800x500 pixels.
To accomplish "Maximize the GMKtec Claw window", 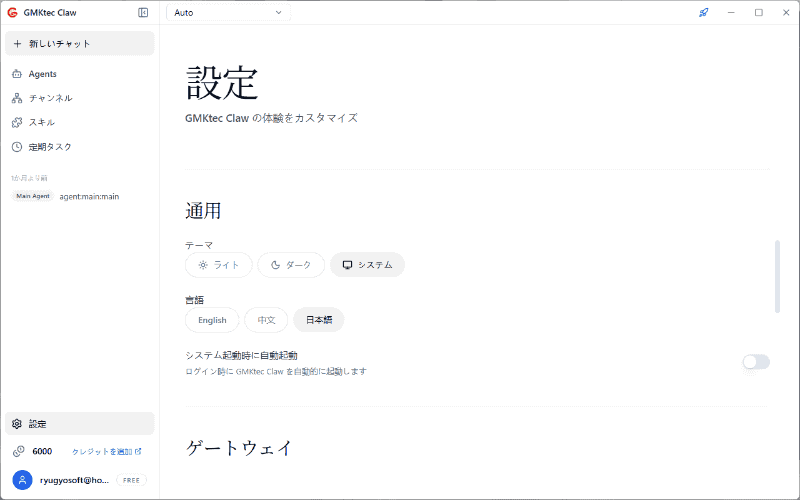I will pyautogui.click(x=759, y=12).
